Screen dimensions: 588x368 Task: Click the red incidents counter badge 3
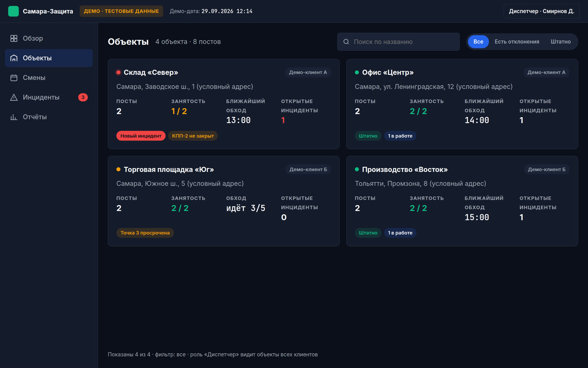click(x=83, y=97)
